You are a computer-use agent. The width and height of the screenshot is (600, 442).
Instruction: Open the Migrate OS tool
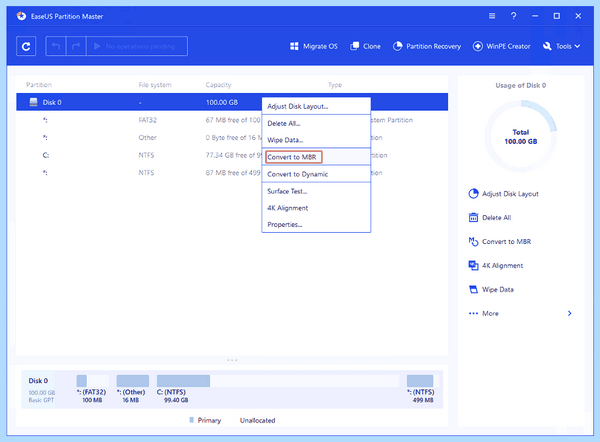pyautogui.click(x=314, y=46)
